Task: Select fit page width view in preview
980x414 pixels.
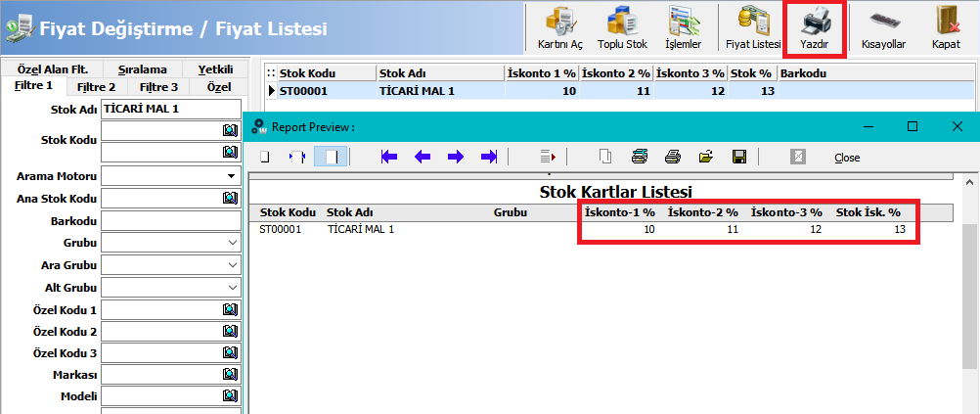Action: point(297,157)
